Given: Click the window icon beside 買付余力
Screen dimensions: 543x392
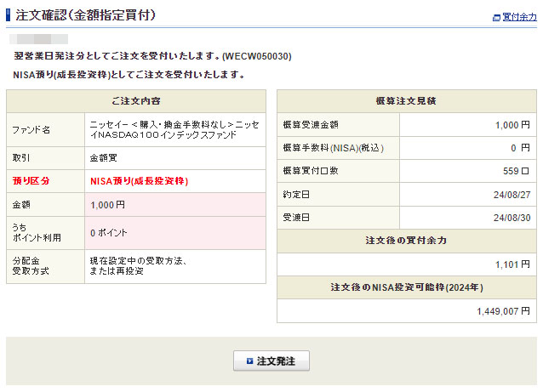Looking at the screenshot, I should 496,17.
